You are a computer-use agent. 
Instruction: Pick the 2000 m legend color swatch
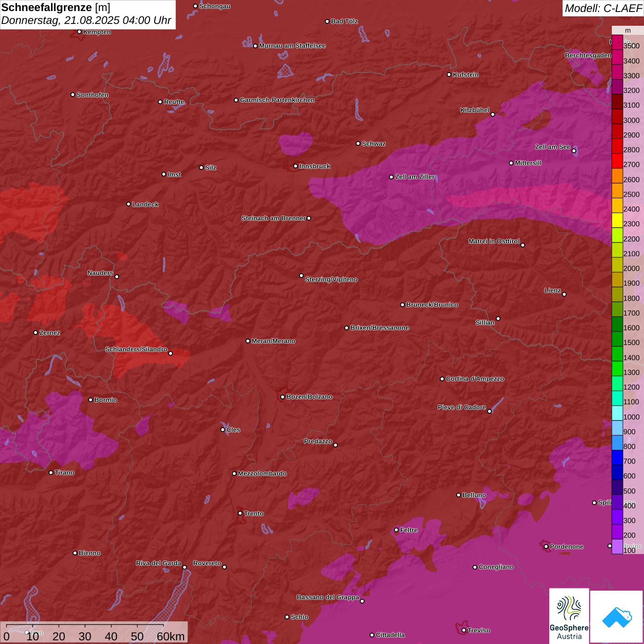(617, 264)
